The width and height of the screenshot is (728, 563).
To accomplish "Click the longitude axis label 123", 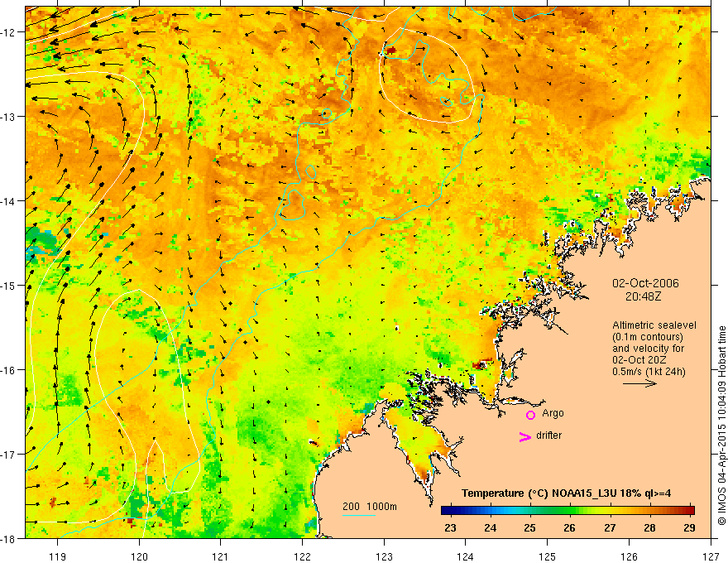I will (x=384, y=556).
